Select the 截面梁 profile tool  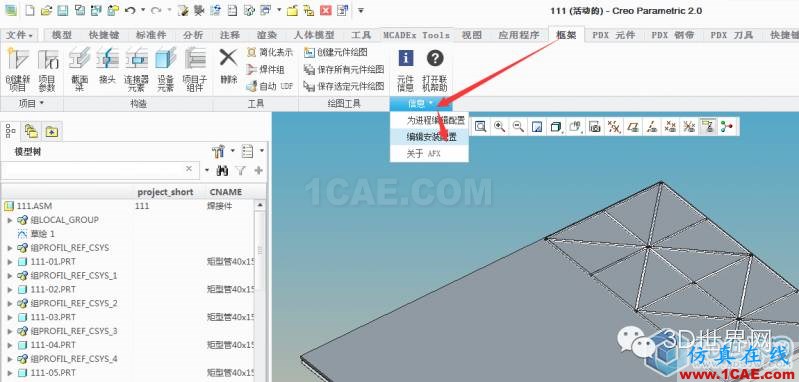79,70
